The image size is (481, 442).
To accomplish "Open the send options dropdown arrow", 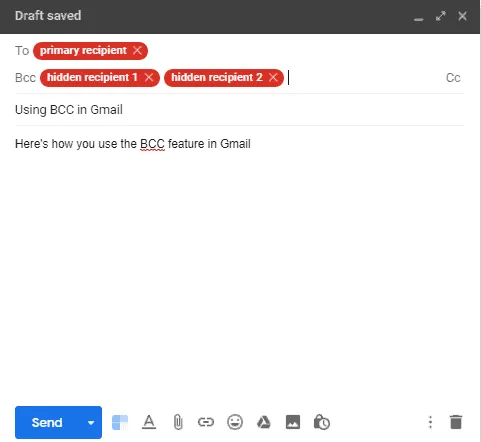I will 91,423.
